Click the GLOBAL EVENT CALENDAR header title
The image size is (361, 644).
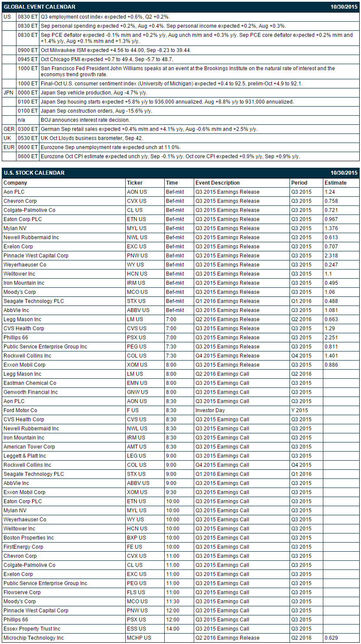39,7
